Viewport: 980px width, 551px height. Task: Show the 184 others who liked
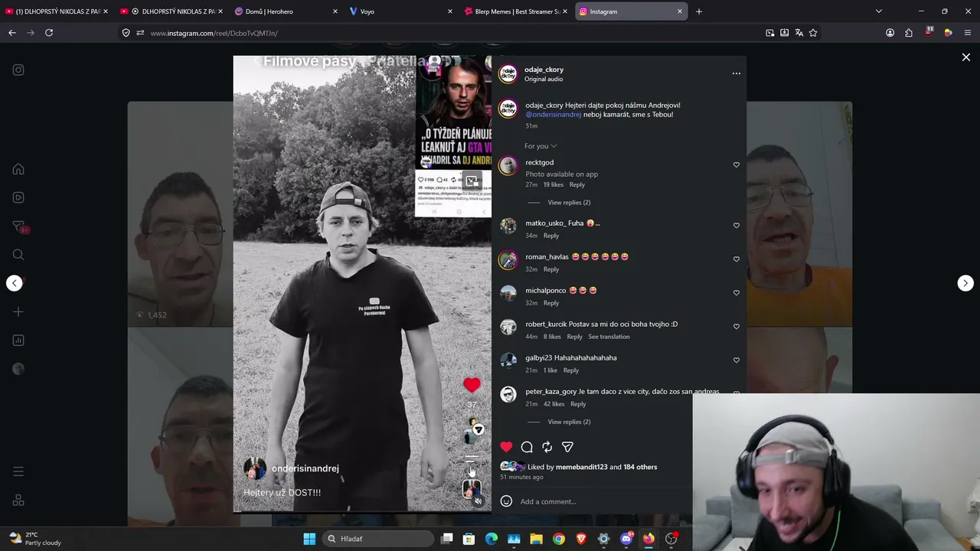[640, 467]
